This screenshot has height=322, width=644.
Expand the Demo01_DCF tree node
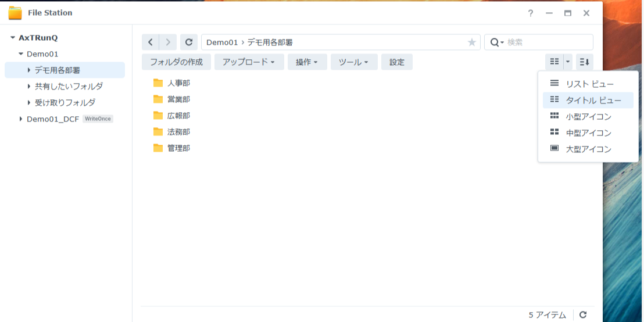pos(21,119)
